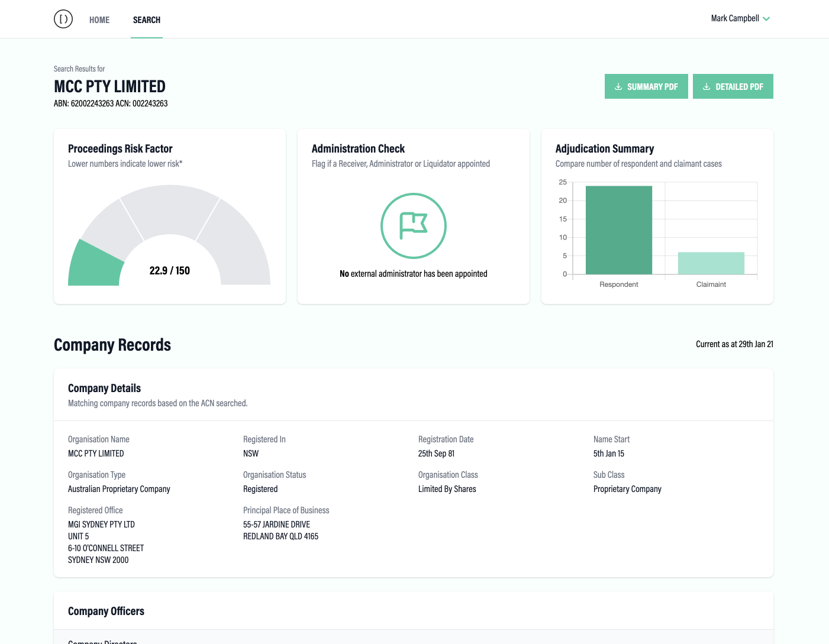The height and width of the screenshot is (644, 829).
Task: Select the light green Claimaint bar
Action: (711, 264)
